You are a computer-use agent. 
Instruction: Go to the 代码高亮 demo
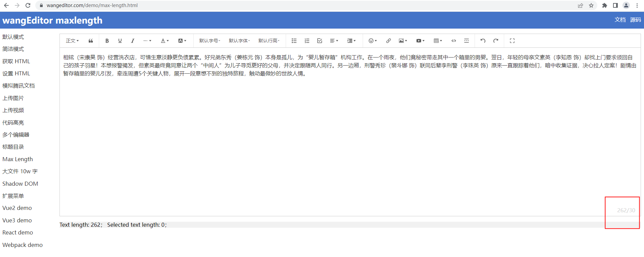click(13, 122)
